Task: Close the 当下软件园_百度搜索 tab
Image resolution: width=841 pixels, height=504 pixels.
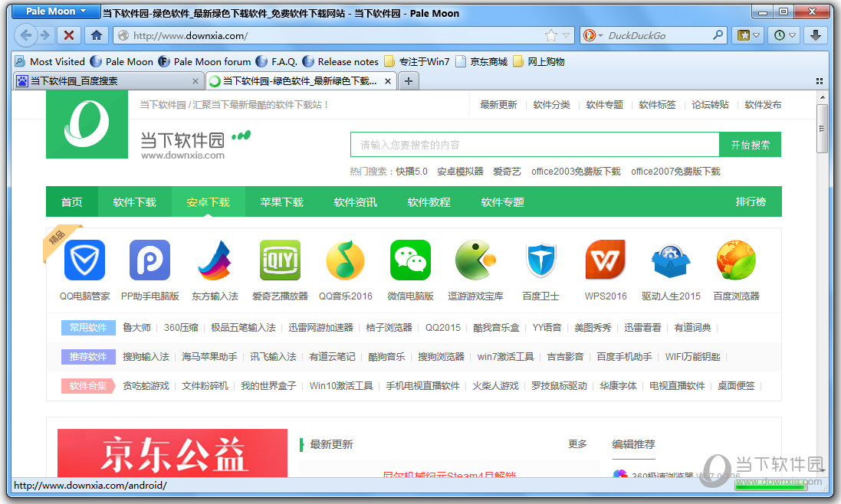Action: tap(195, 81)
